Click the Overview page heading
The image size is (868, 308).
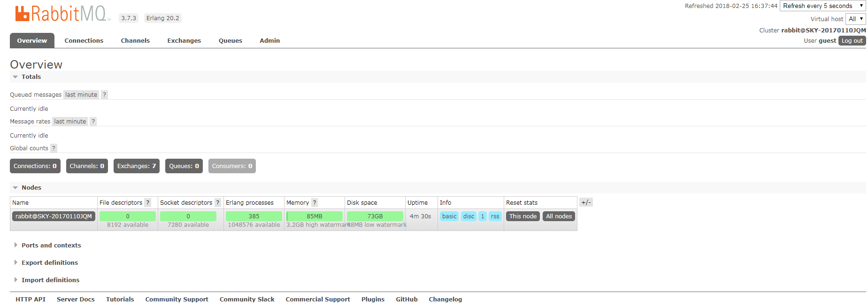tap(36, 65)
